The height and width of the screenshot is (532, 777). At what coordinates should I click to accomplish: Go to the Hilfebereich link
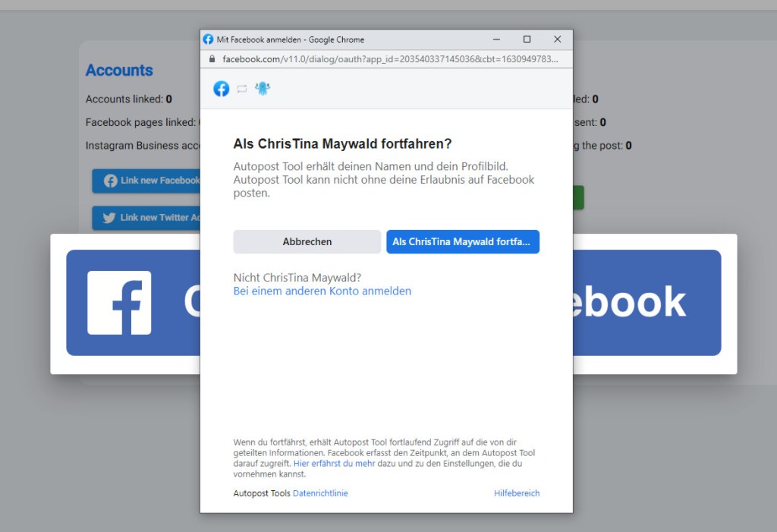pyautogui.click(x=517, y=493)
